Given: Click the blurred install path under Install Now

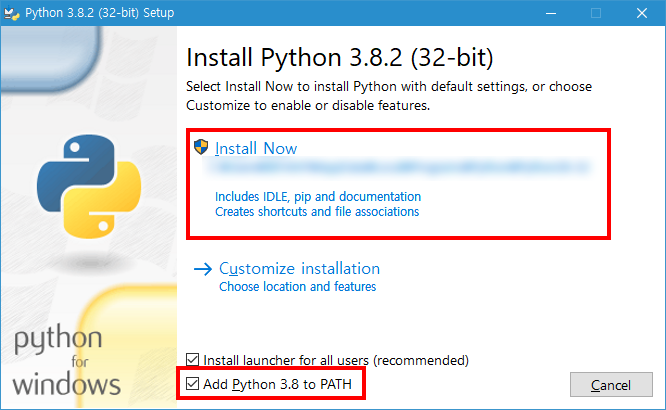Looking at the screenshot, I should click(x=397, y=167).
